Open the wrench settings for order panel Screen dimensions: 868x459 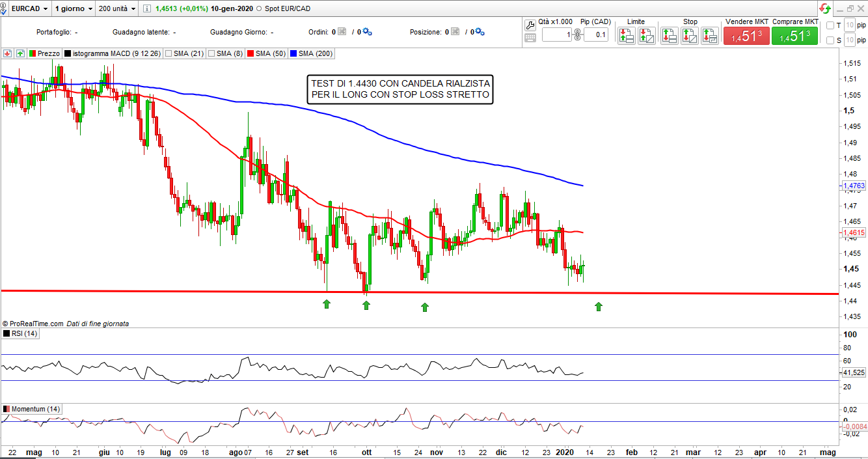(530, 25)
